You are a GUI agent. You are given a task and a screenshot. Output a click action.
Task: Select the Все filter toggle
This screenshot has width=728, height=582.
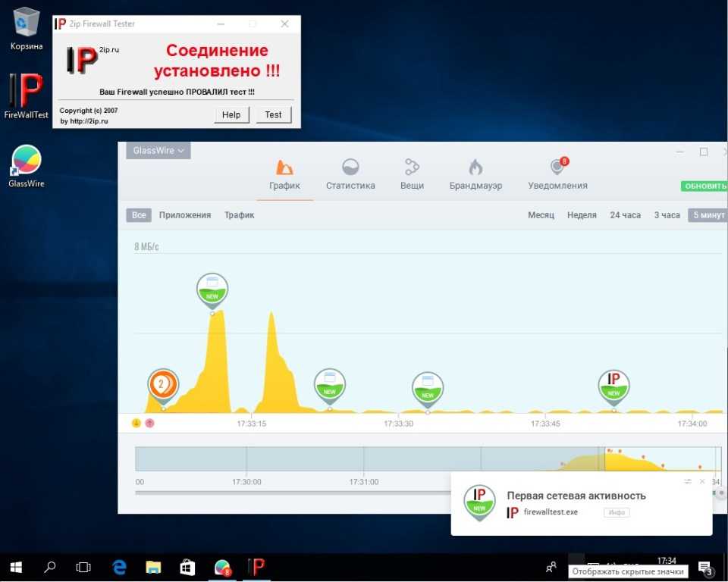point(139,215)
